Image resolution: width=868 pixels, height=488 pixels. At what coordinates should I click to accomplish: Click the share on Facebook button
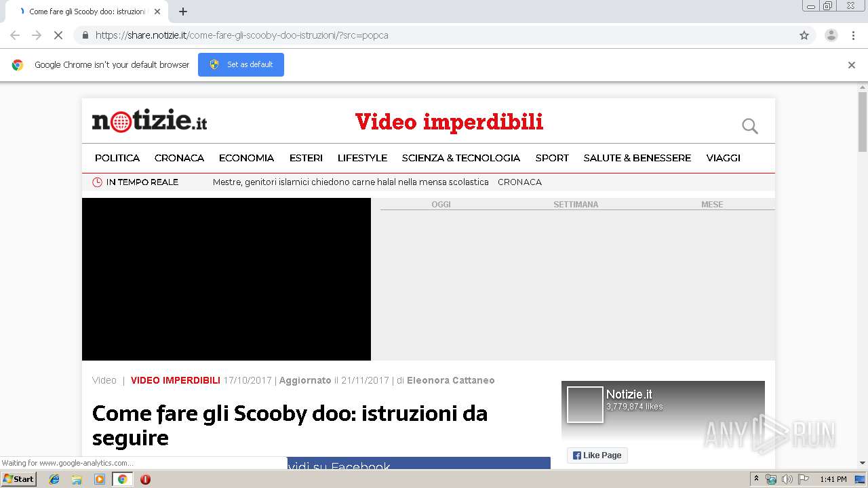click(x=419, y=464)
